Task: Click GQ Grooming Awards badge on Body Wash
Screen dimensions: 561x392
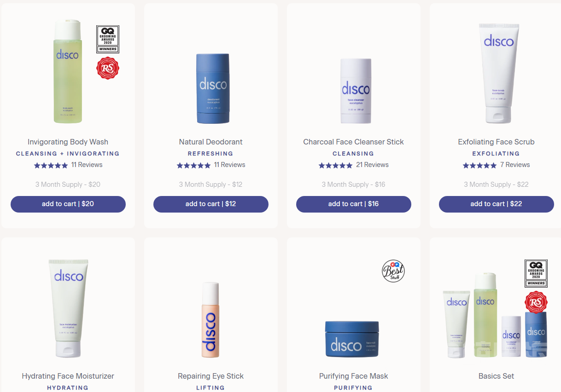Action: tap(107, 39)
